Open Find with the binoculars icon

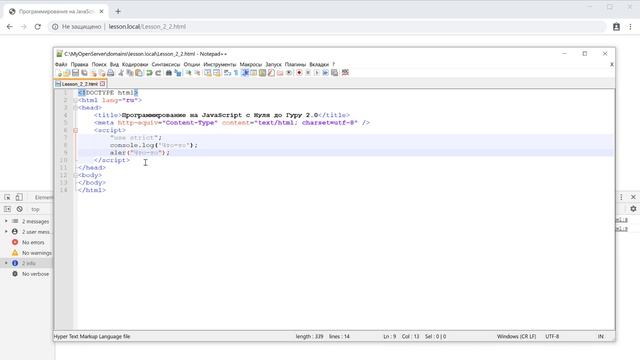pyautogui.click(x=169, y=73)
